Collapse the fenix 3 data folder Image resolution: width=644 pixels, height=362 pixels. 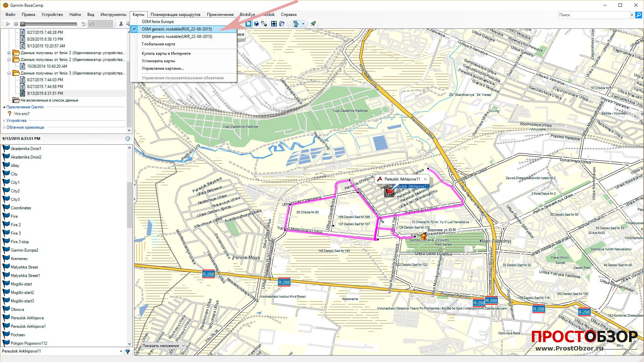click(9, 73)
